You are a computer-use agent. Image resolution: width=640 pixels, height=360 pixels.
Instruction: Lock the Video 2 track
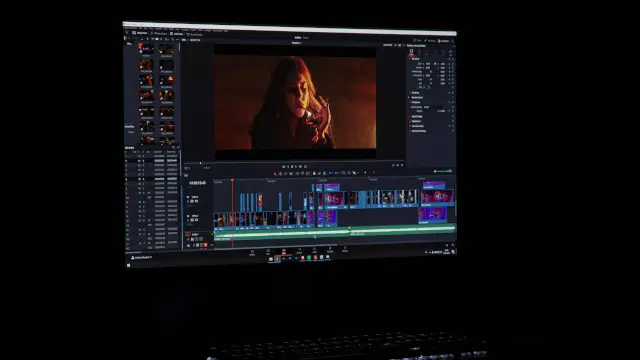188,201
